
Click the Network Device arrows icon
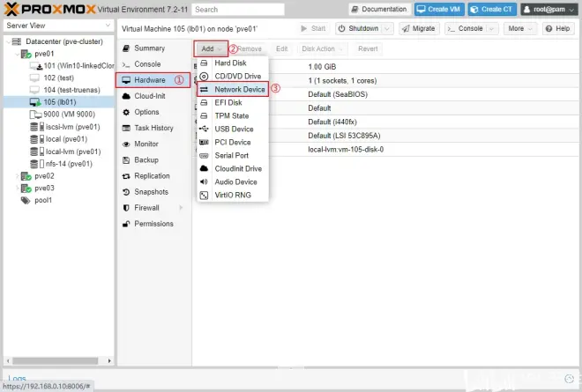click(x=204, y=89)
